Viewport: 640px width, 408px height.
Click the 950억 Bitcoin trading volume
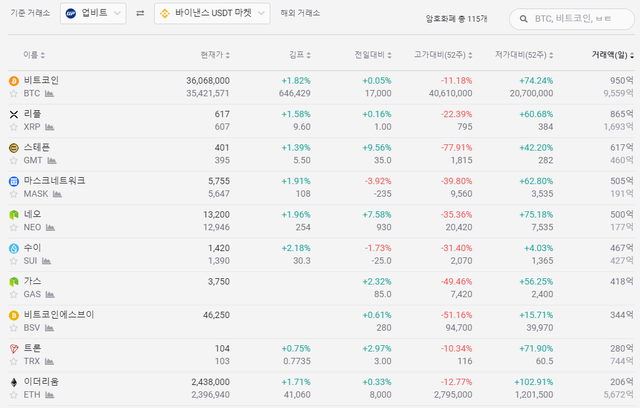coord(622,81)
